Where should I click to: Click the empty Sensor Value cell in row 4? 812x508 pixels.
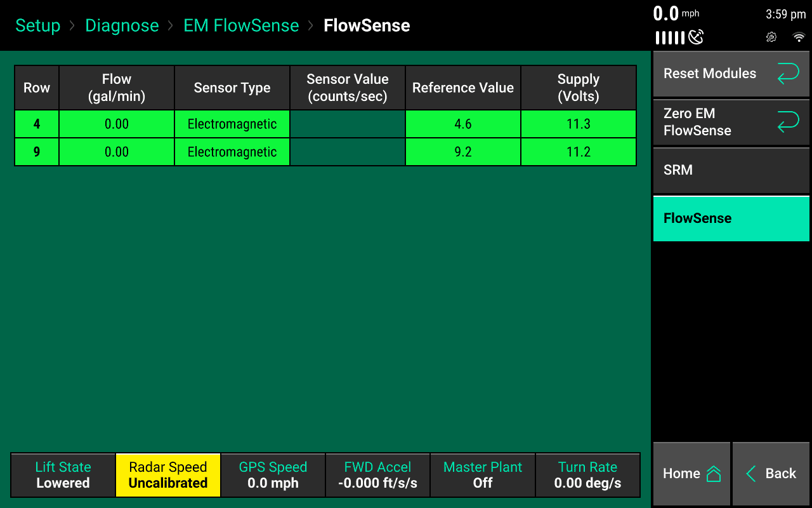tap(348, 124)
